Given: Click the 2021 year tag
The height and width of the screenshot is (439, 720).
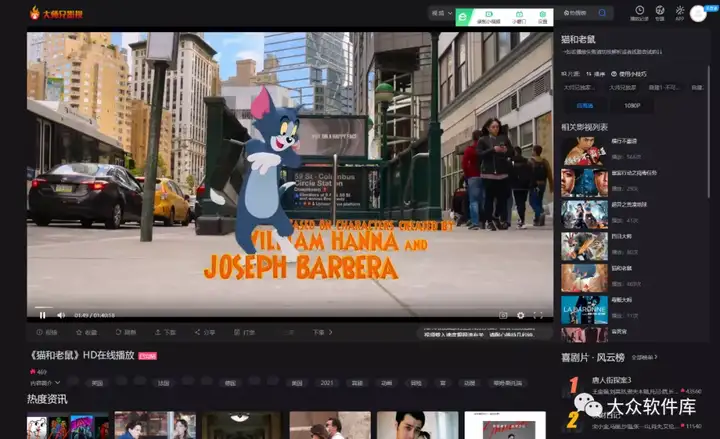Looking at the screenshot, I should [327, 383].
